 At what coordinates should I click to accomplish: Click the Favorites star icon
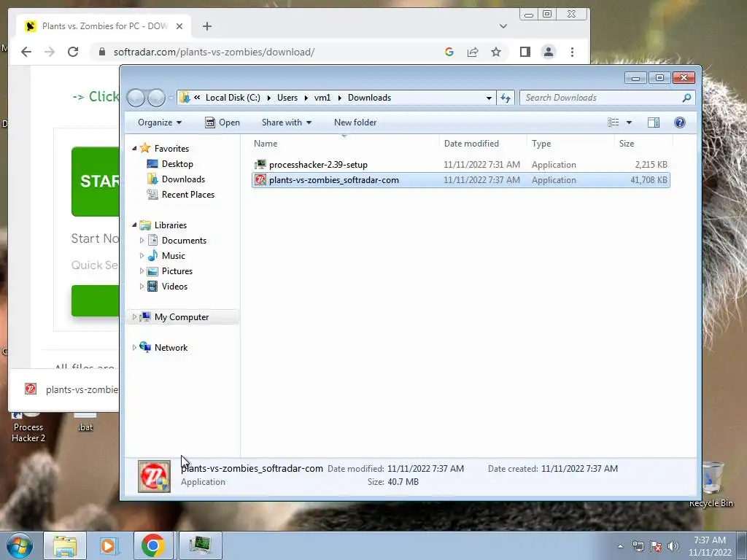(x=145, y=148)
